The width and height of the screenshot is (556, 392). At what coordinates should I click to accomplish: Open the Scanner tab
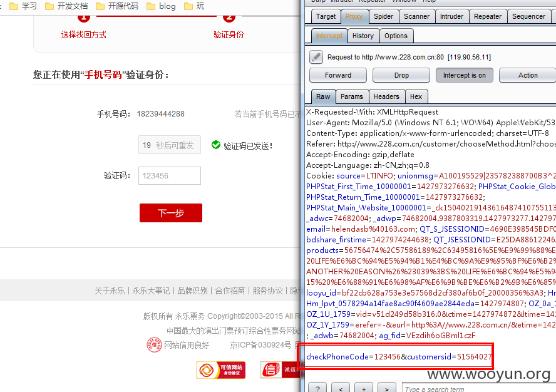pyautogui.click(x=416, y=17)
